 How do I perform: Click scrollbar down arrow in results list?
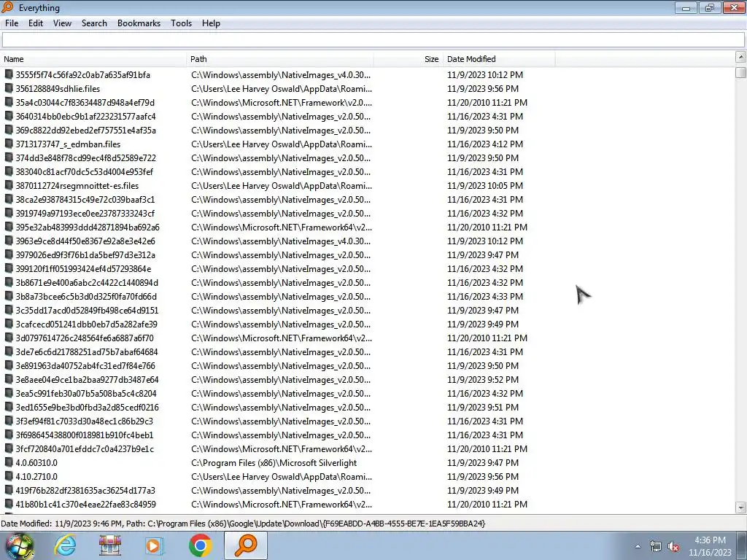point(740,507)
